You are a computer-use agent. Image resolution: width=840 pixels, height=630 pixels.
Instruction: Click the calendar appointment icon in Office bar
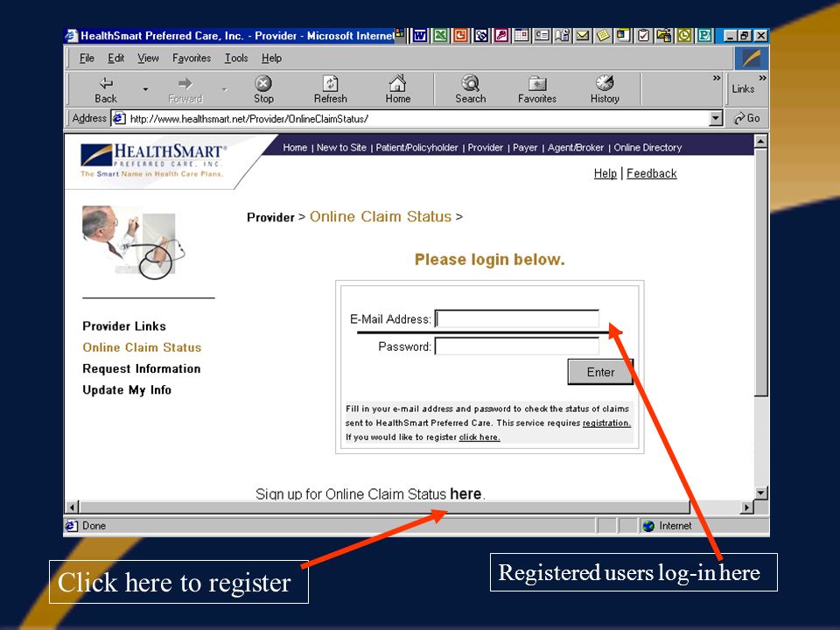pyautogui.click(x=521, y=36)
